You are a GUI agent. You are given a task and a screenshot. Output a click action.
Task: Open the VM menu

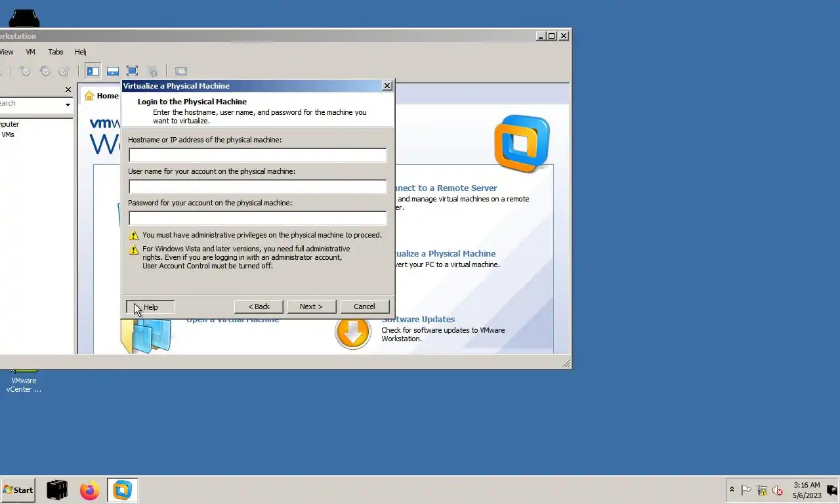point(30,52)
